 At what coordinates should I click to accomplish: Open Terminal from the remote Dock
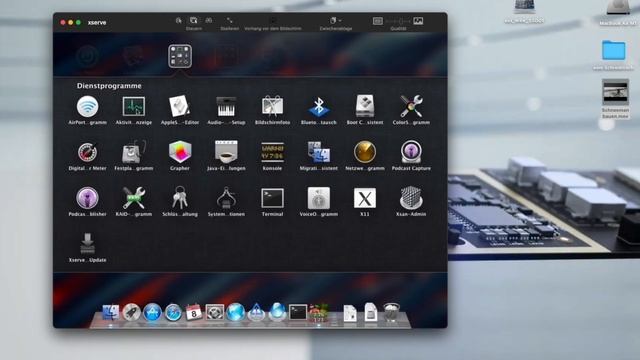(x=298, y=313)
